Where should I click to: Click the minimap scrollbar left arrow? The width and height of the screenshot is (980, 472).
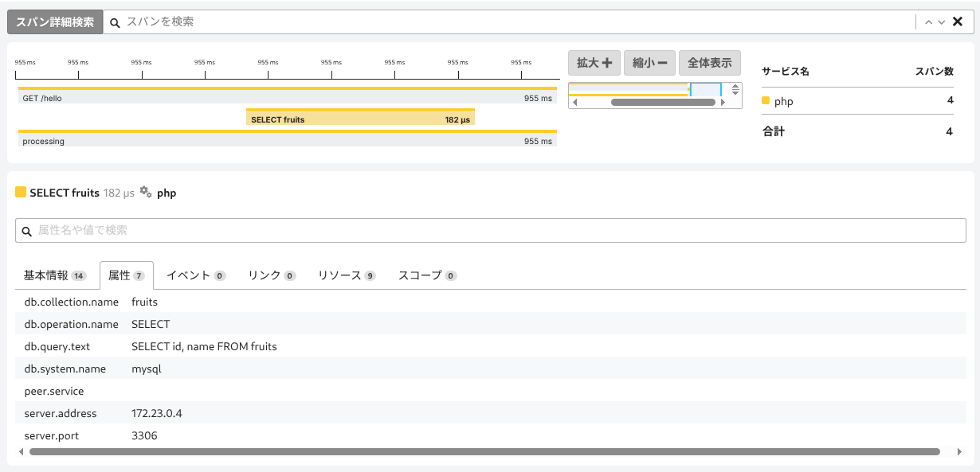pyautogui.click(x=574, y=103)
